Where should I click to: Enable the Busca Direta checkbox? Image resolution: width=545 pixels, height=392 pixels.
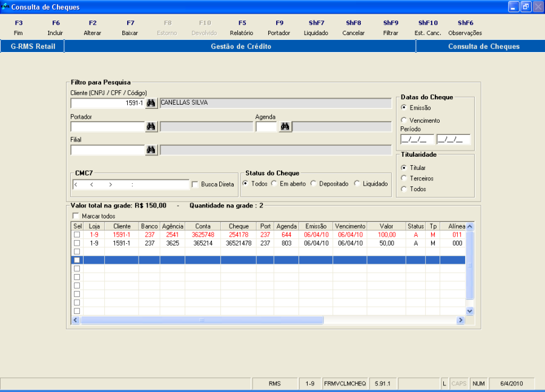pos(195,185)
